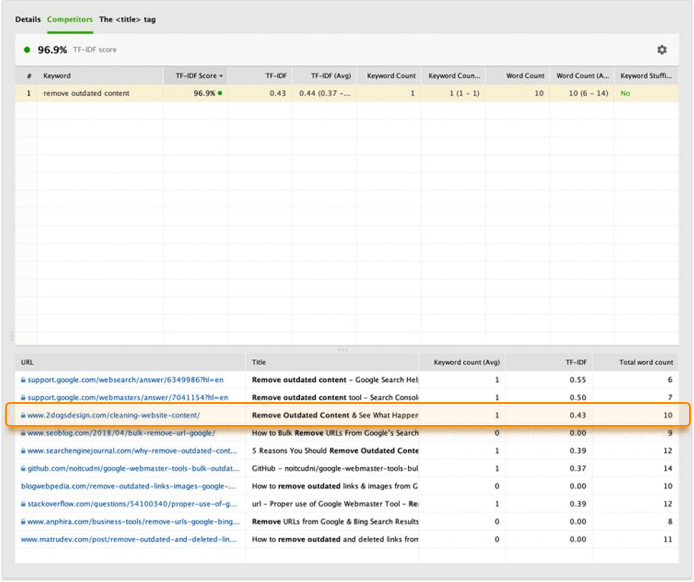The width and height of the screenshot is (694, 582).
Task: Click lock icon beside github.com URL
Action: click(x=22, y=468)
